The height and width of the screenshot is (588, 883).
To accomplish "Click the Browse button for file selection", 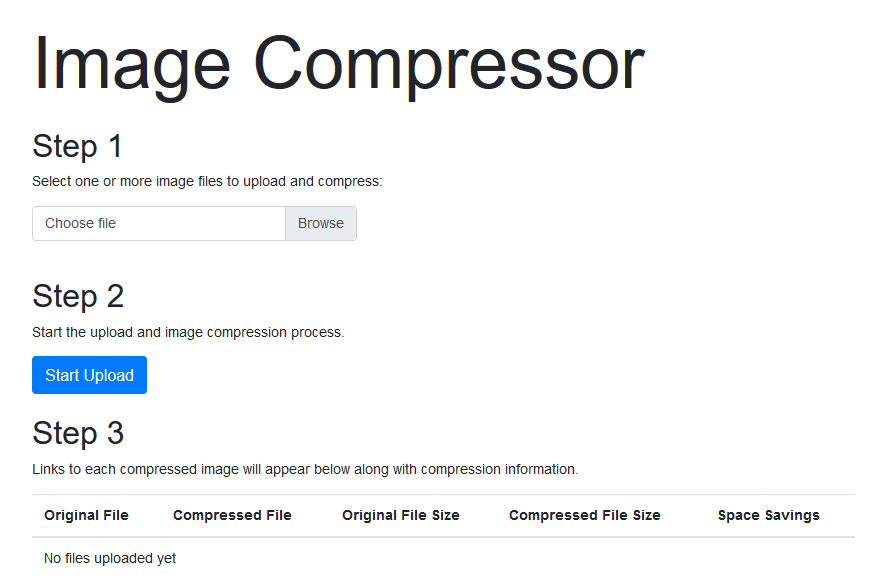I will [x=320, y=223].
